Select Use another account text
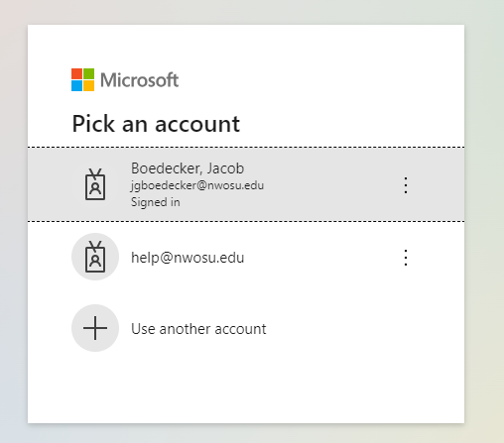The image size is (504, 443). pyautogui.click(x=198, y=329)
